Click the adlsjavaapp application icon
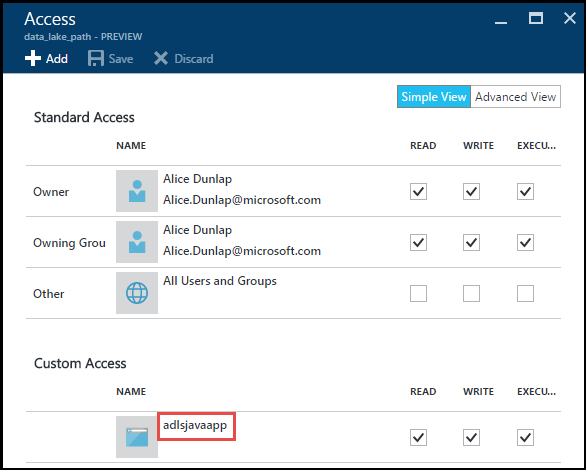 coord(137,437)
